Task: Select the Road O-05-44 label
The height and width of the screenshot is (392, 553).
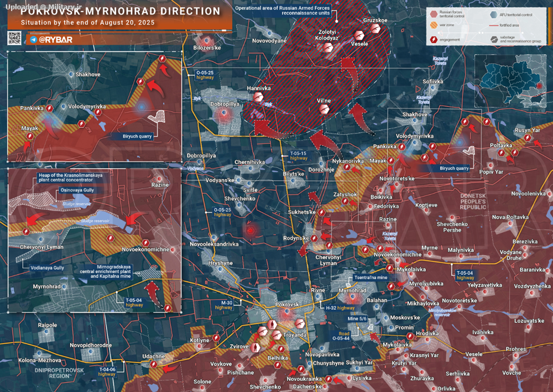Action: [x=341, y=336]
